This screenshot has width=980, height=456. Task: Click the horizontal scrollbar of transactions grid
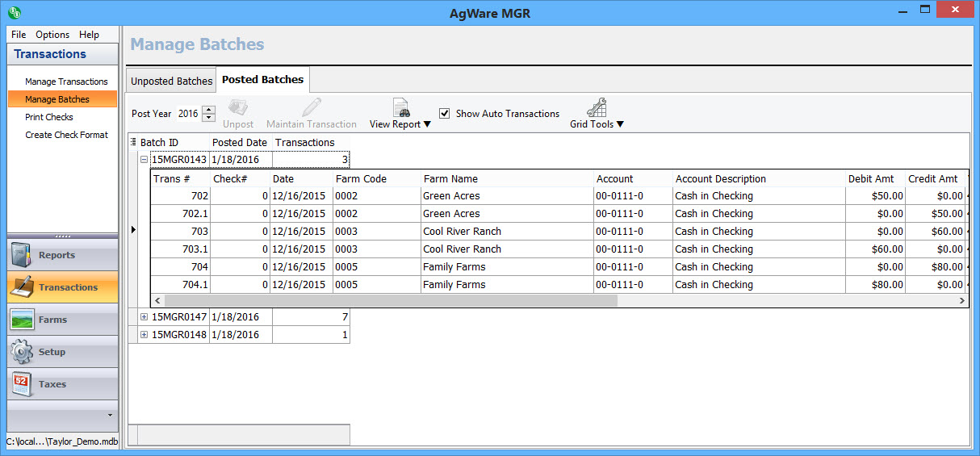tap(390, 300)
